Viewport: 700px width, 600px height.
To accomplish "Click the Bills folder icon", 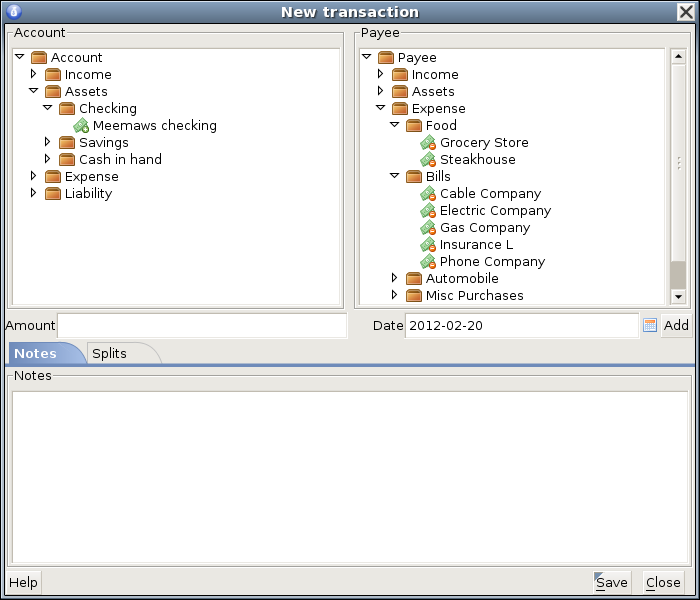I will (x=414, y=177).
